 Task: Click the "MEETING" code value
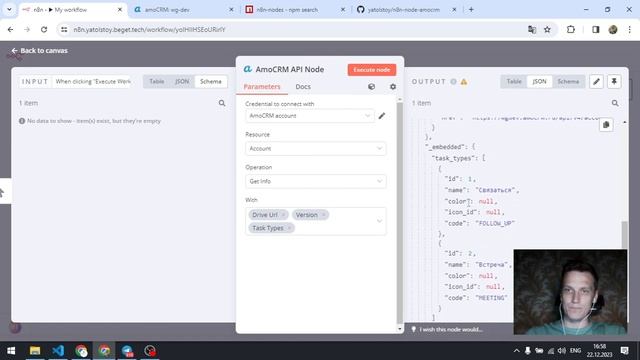click(492, 298)
